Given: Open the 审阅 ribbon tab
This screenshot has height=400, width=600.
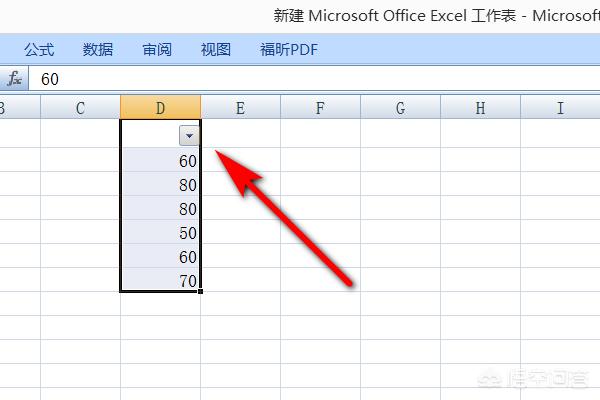Looking at the screenshot, I should pos(157,49).
